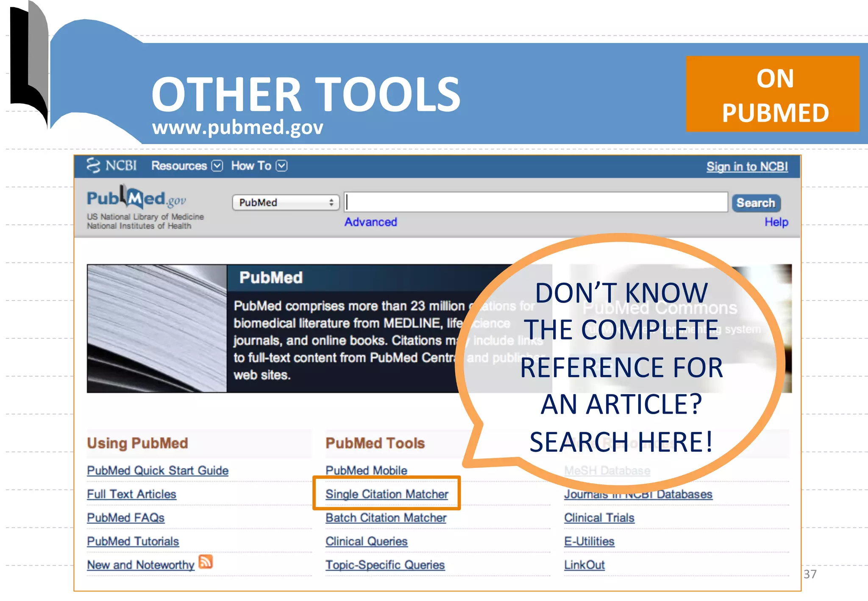868x601 pixels.
Task: Open PubMed FAQs link
Action: click(x=125, y=518)
